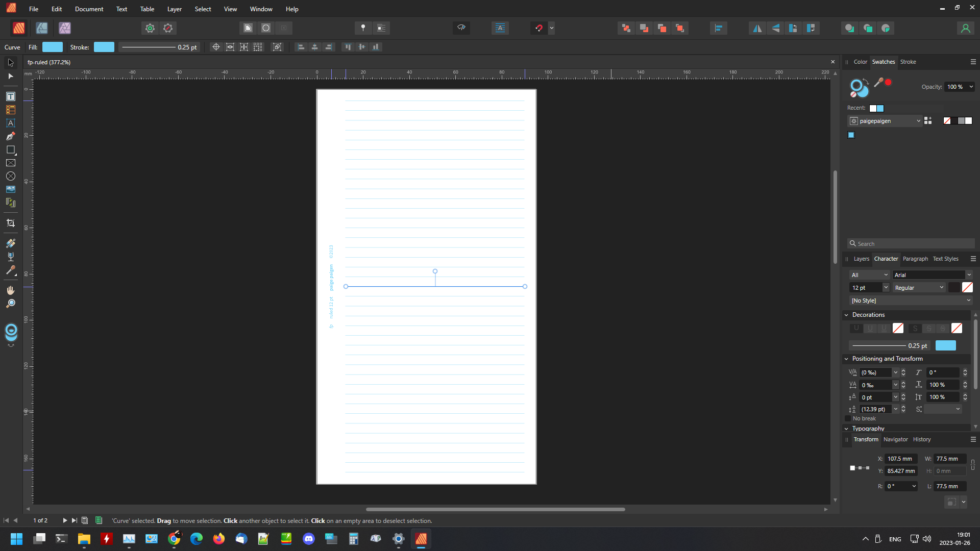Select the Place Image tool

10,189
